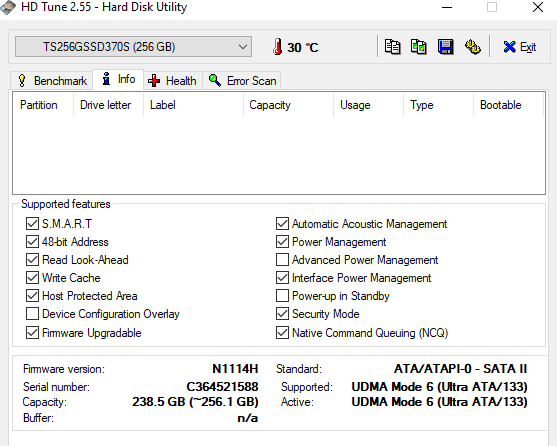
Task: Toggle the Interface Power Management checkbox
Action: [282, 278]
